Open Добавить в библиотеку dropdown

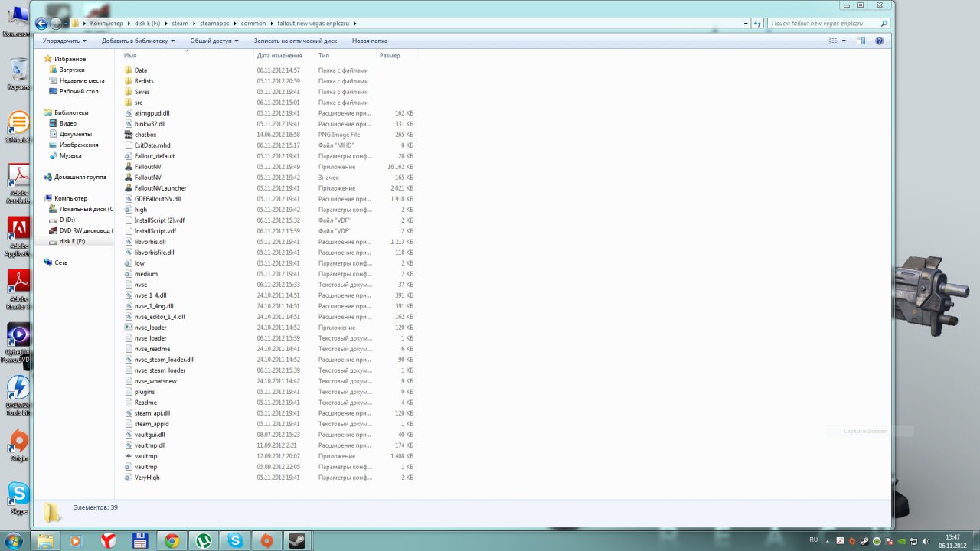(x=138, y=41)
